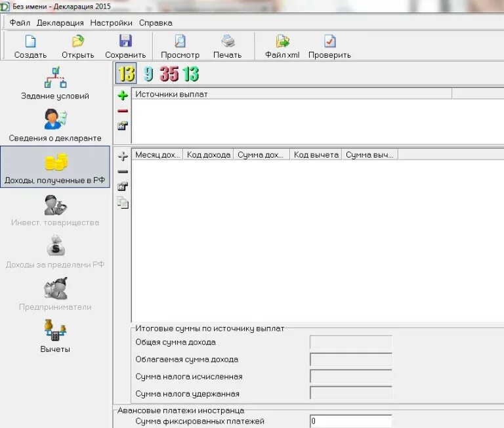The height and width of the screenshot is (428, 504).
Task: Open the Справка menu
Action: [x=156, y=23]
